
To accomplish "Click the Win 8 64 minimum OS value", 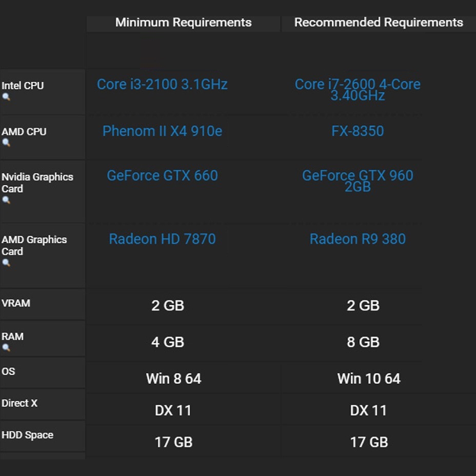I will point(173,379).
